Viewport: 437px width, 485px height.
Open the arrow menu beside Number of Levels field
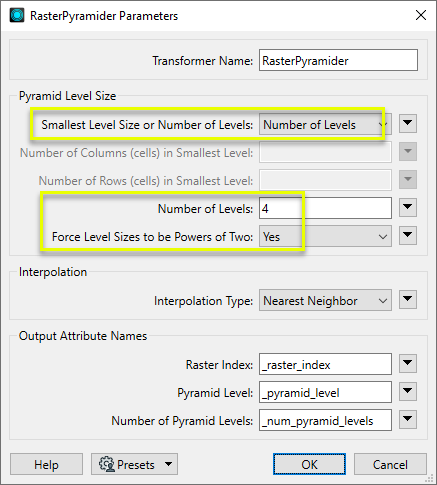click(x=408, y=207)
